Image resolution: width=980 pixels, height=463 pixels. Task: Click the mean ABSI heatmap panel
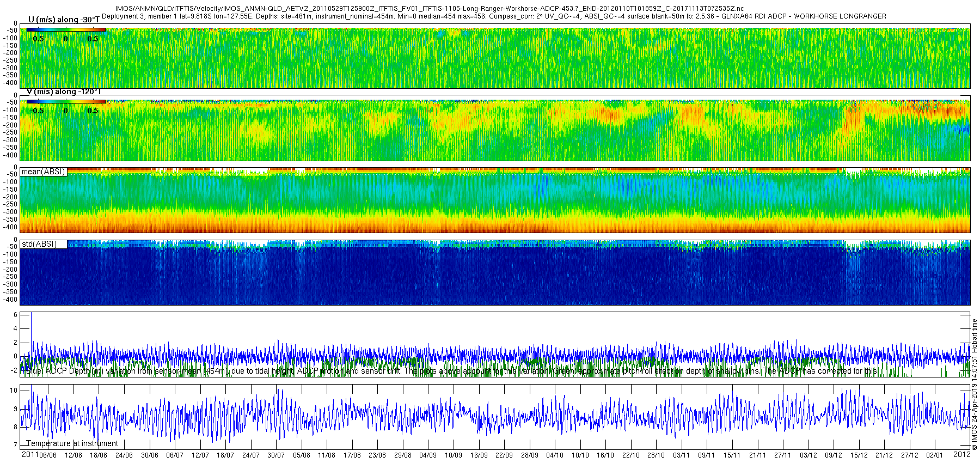click(495, 200)
